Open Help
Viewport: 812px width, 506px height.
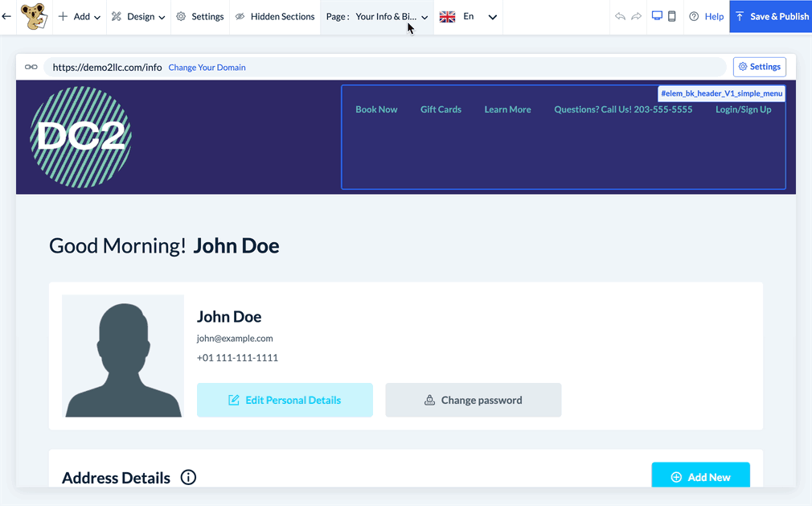pos(707,17)
